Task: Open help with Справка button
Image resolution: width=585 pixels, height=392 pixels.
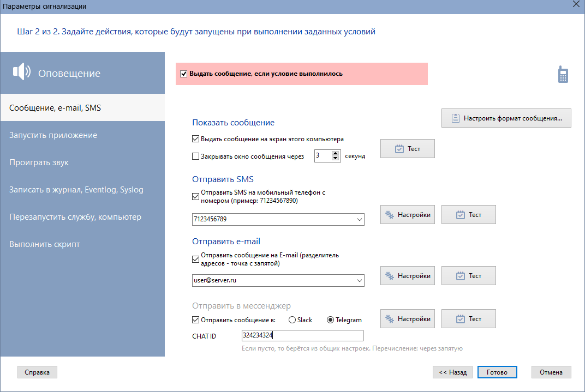Action: coord(37,372)
